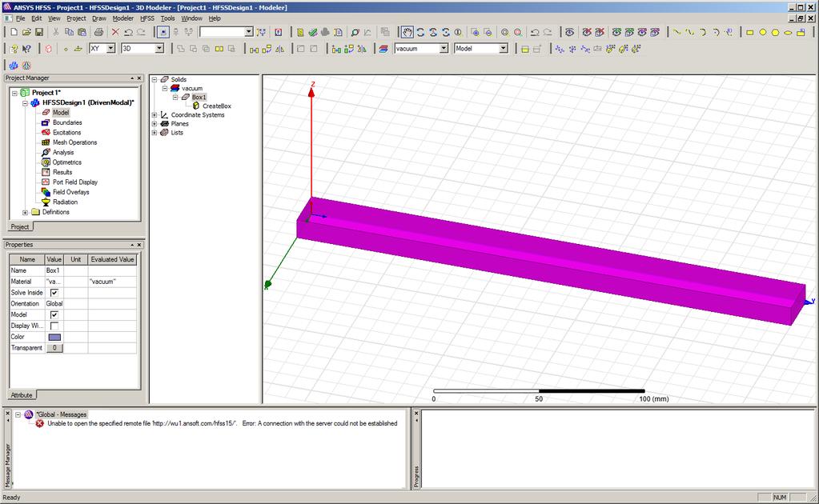This screenshot has width=819, height=504.
Task: Select the CreateBox history item
Action: [217, 106]
